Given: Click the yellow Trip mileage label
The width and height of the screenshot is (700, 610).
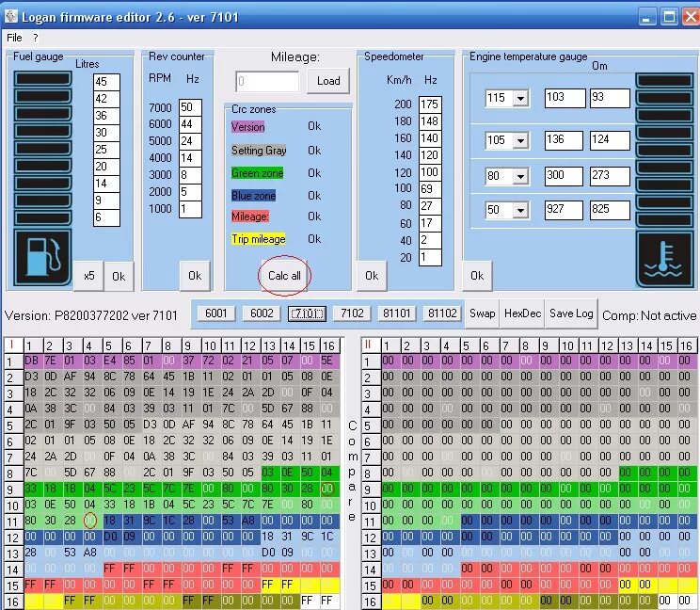Looking at the screenshot, I should tap(258, 239).
